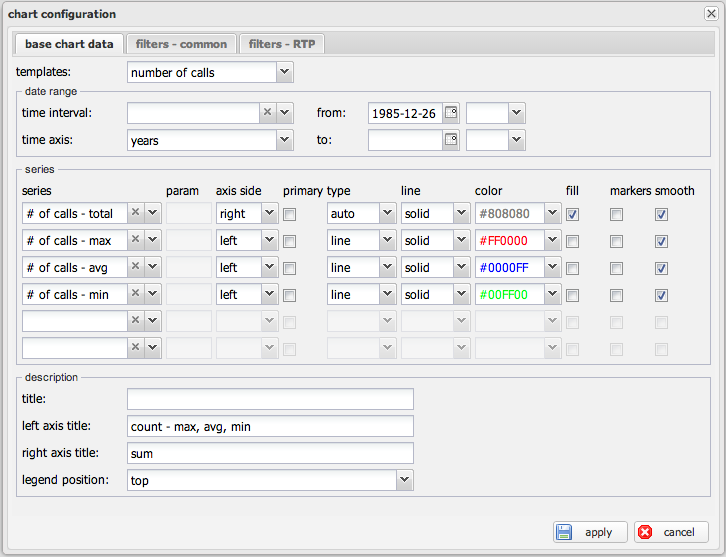The image size is (726, 557).
Task: Open axis side dropdown for '# of calls - min'
Action: pos(269,294)
